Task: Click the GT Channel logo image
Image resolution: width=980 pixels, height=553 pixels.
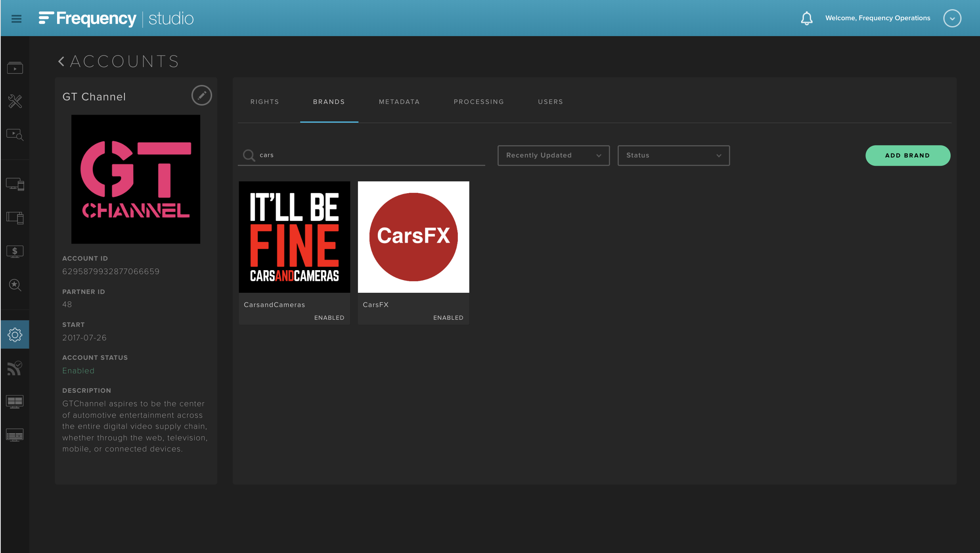Action: 136,179
